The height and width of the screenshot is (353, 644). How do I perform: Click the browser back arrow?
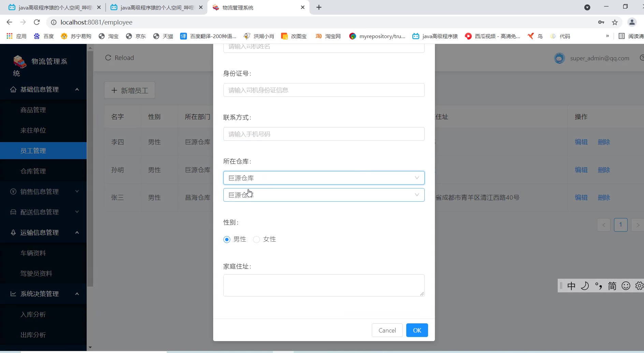tap(9, 22)
